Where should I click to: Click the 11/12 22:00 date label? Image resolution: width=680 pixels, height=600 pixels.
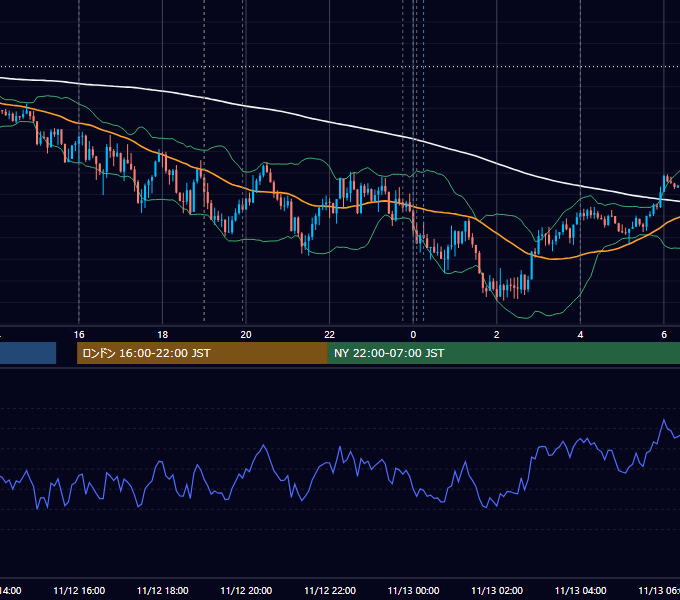330,590
